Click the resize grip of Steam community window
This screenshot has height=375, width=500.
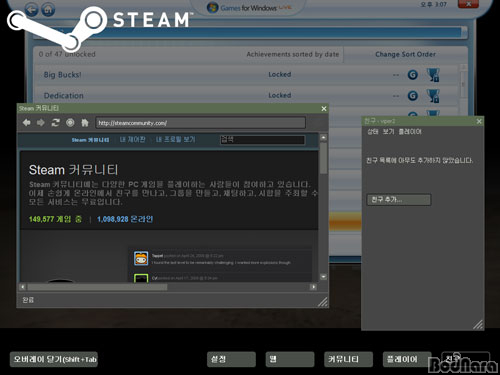coord(322,302)
